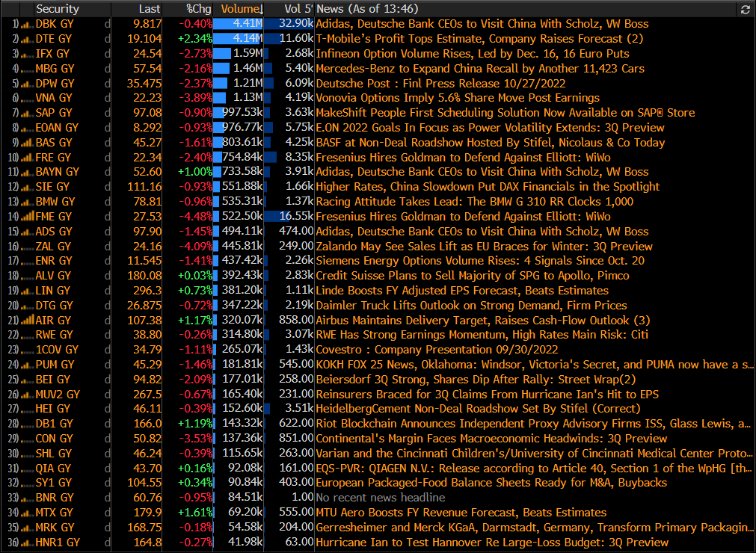Sort by the Volume column header
The width and height of the screenshot is (756, 553).
point(242,9)
